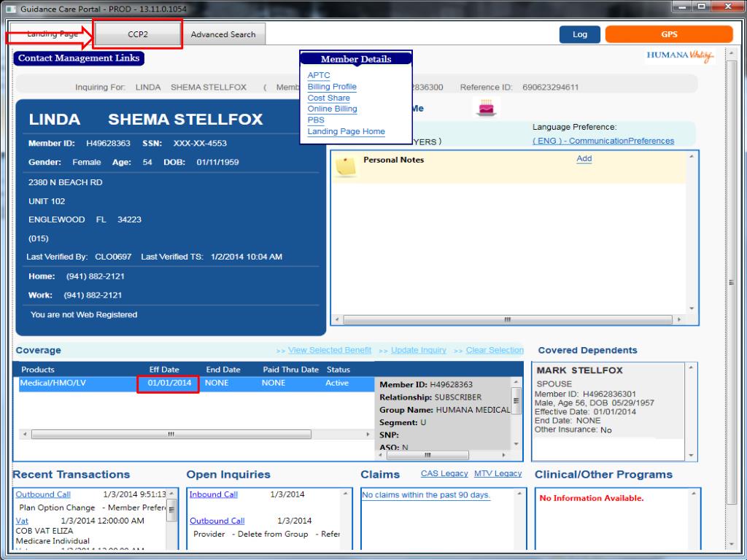Open the Advanced Search tab
Viewport: 747px width, 560px height.
point(223,34)
